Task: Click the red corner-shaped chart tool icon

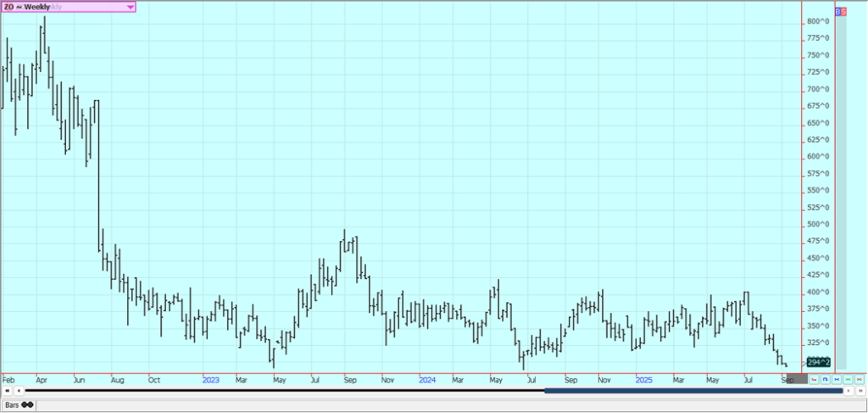Action: (814, 379)
